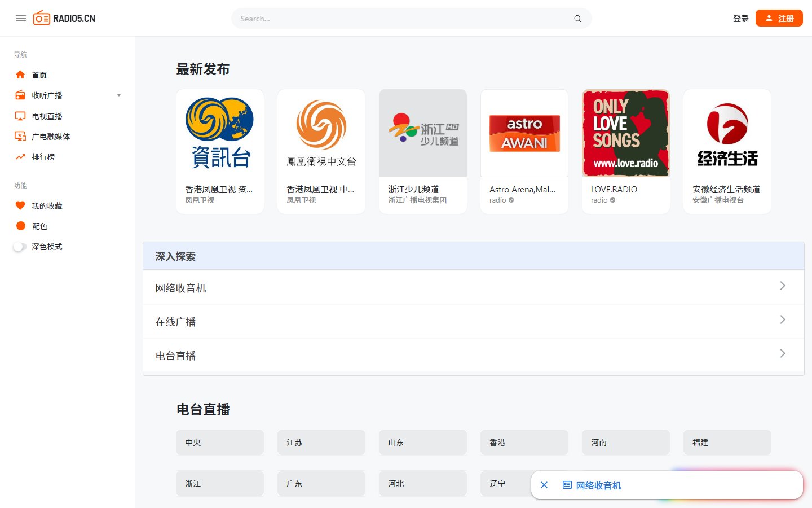Close the 网络收音机 popup with X
The image size is (812, 508).
coord(544,485)
